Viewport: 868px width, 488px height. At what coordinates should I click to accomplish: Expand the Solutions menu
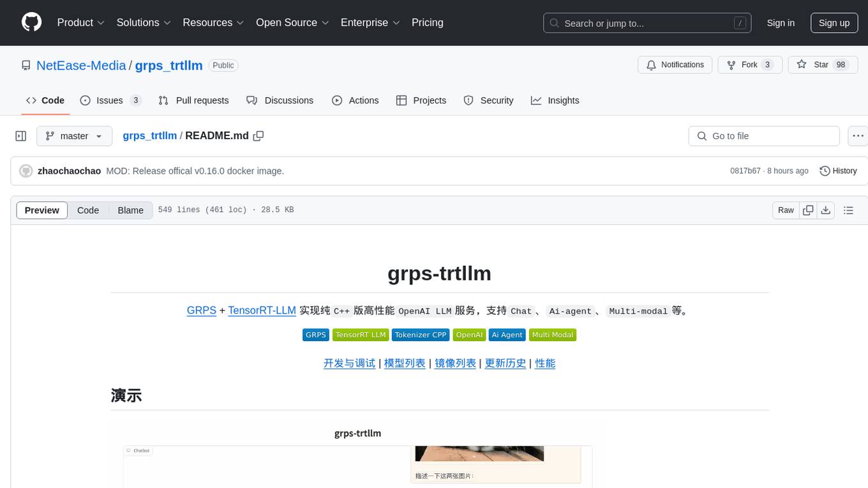point(144,22)
